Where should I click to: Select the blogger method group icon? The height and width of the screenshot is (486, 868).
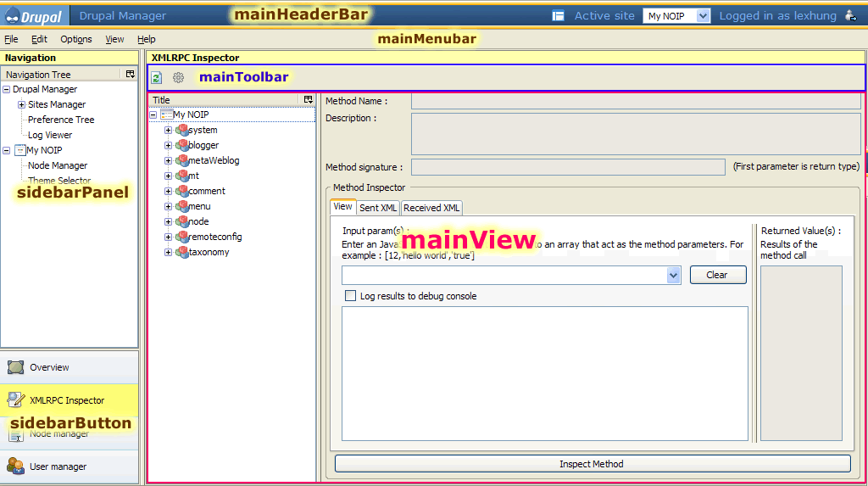click(x=181, y=146)
